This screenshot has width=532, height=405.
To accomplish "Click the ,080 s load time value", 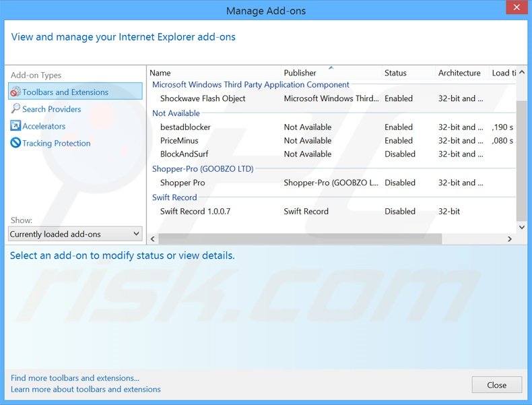I will (x=502, y=141).
